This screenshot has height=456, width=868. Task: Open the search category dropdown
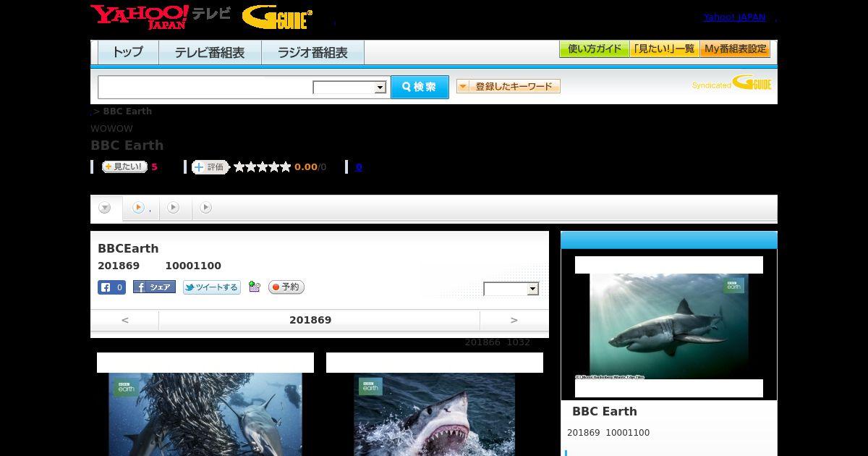point(349,88)
